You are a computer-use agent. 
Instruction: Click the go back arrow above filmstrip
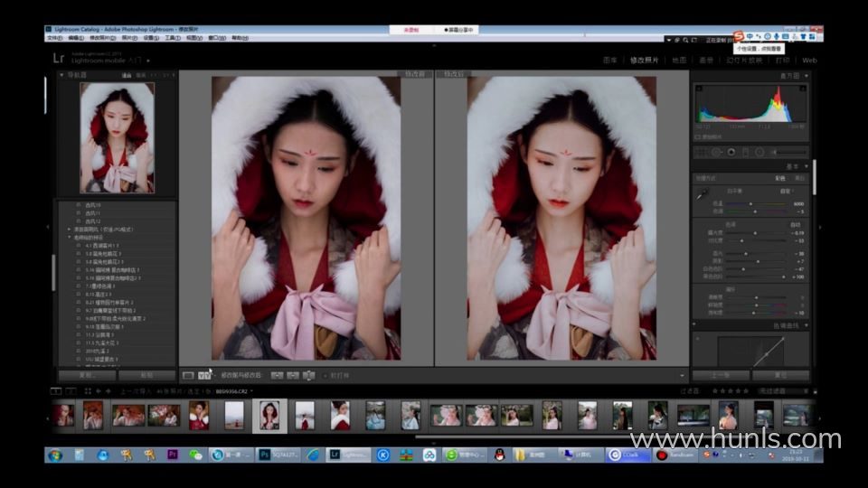99,391
